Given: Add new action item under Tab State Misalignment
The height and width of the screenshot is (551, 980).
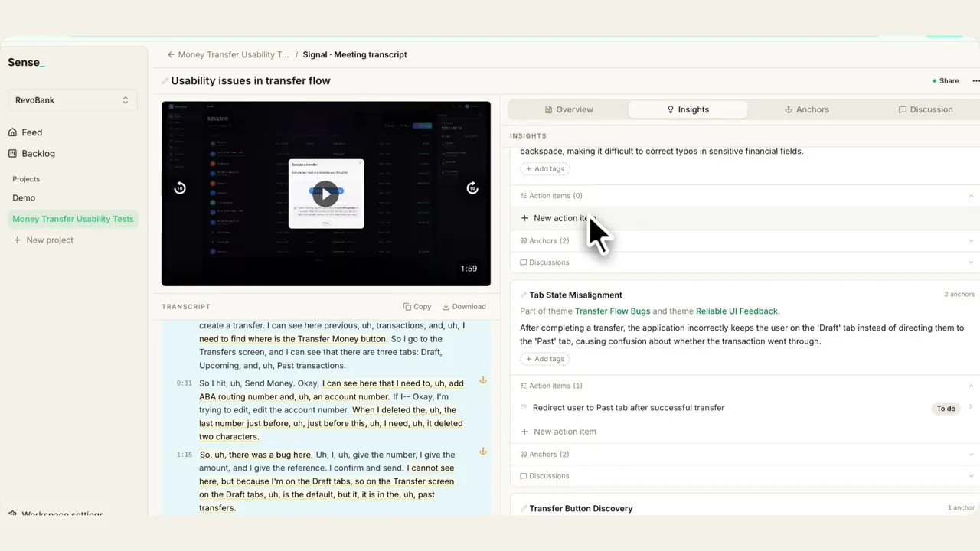Looking at the screenshot, I should pos(557,432).
